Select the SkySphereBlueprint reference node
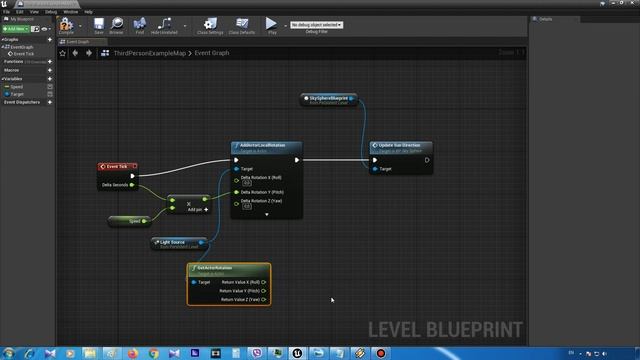 pyautogui.click(x=328, y=99)
